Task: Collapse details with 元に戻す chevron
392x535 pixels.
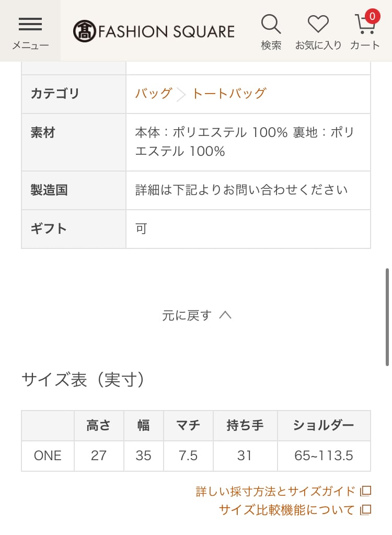Action: tap(225, 315)
